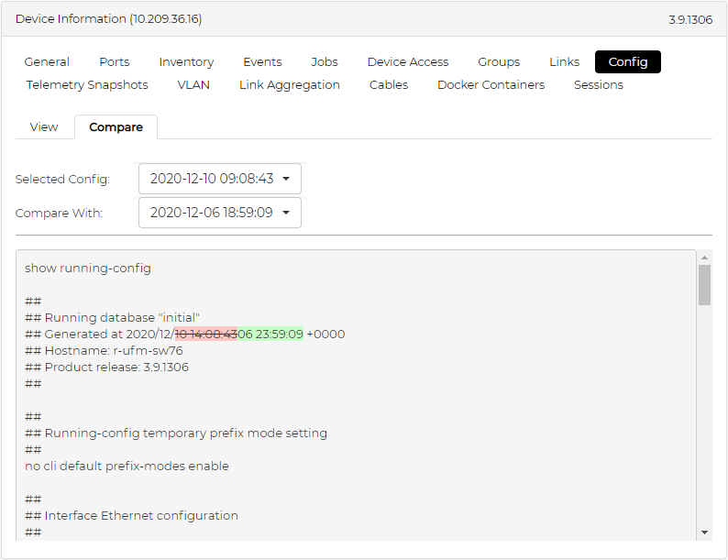Open the General tab
Viewport: 728px width, 560px height.
(47, 62)
